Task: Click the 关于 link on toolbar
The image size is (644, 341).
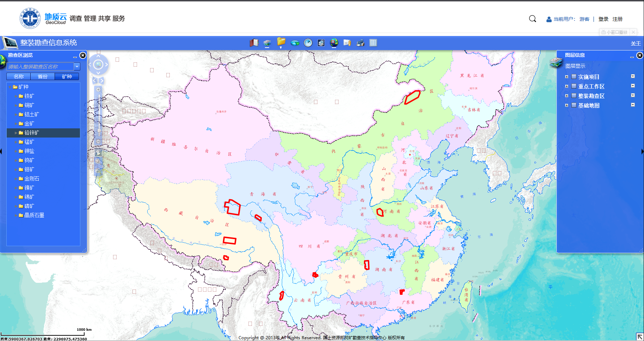Action: [636, 43]
